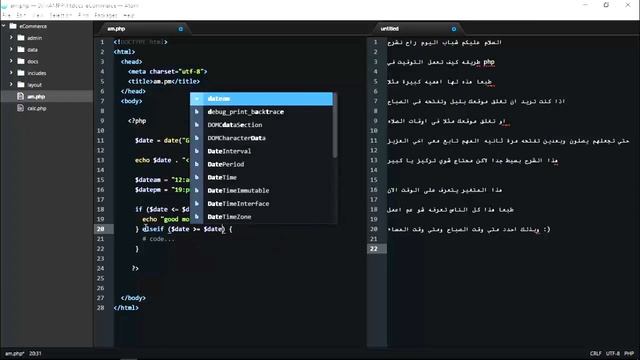
Task: Click the layout folder icon
Action: tap(21, 85)
